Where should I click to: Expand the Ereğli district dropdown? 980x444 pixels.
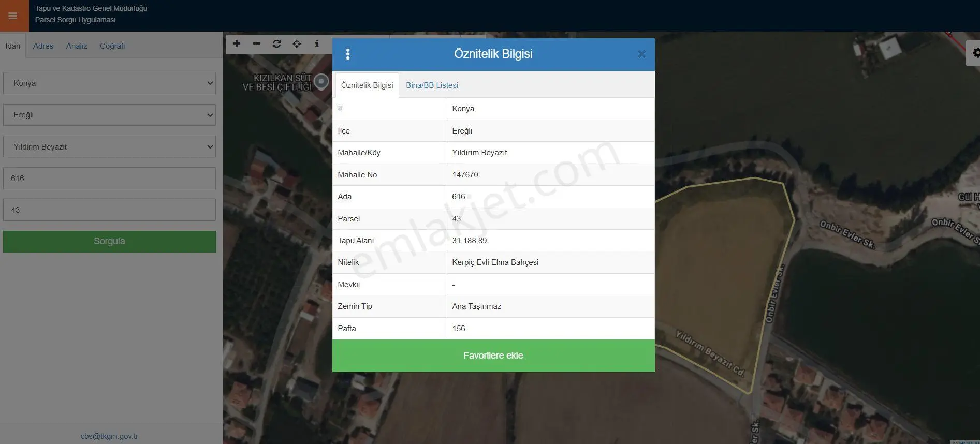pyautogui.click(x=109, y=115)
